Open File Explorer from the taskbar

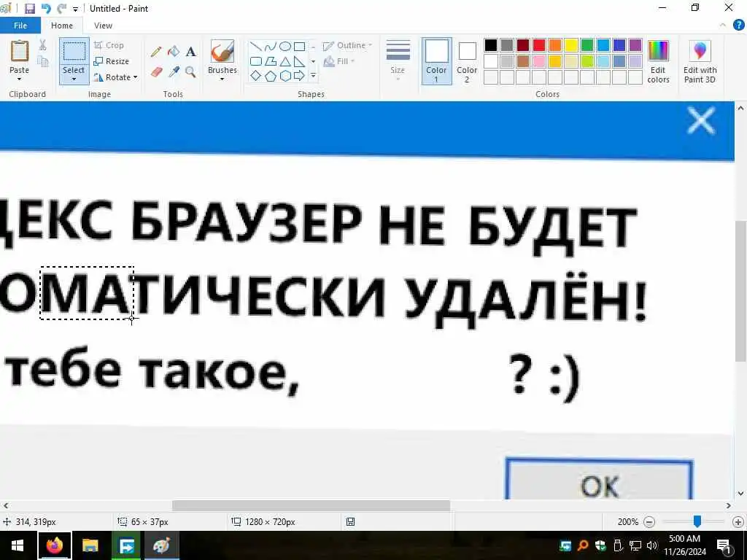click(x=90, y=545)
